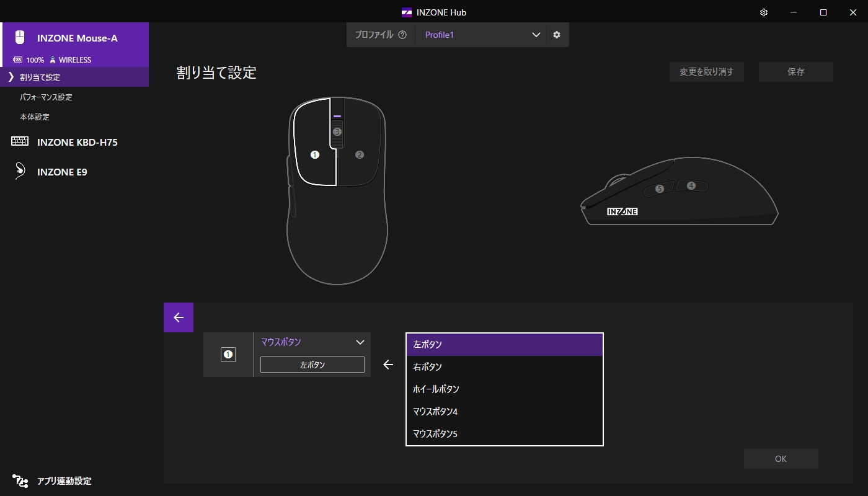868x496 pixels.
Task: Click the battery 100% indicator
Action: (29, 60)
